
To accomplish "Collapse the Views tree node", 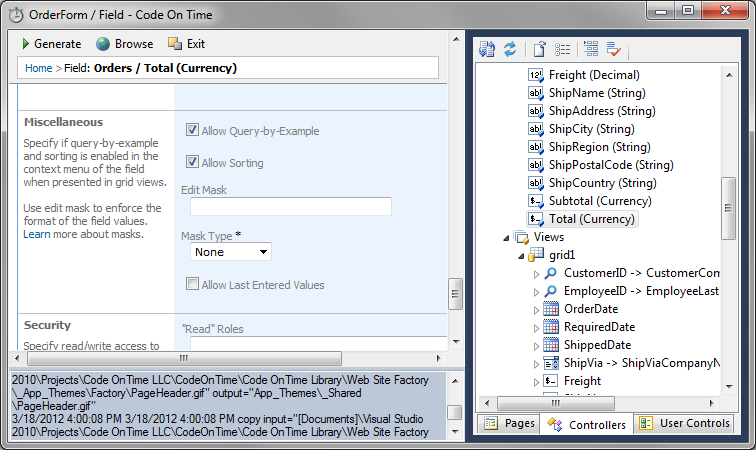I will click(506, 237).
